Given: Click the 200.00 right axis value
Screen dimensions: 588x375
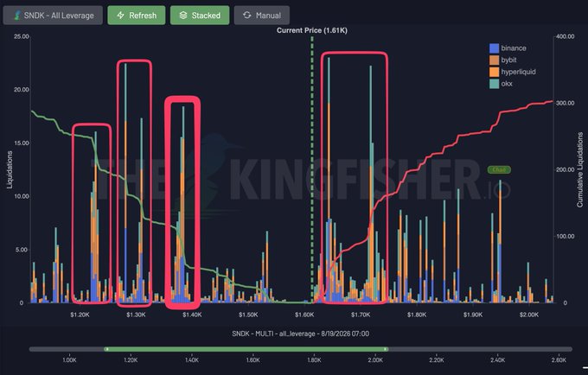Looking at the screenshot, I should pos(566,169).
